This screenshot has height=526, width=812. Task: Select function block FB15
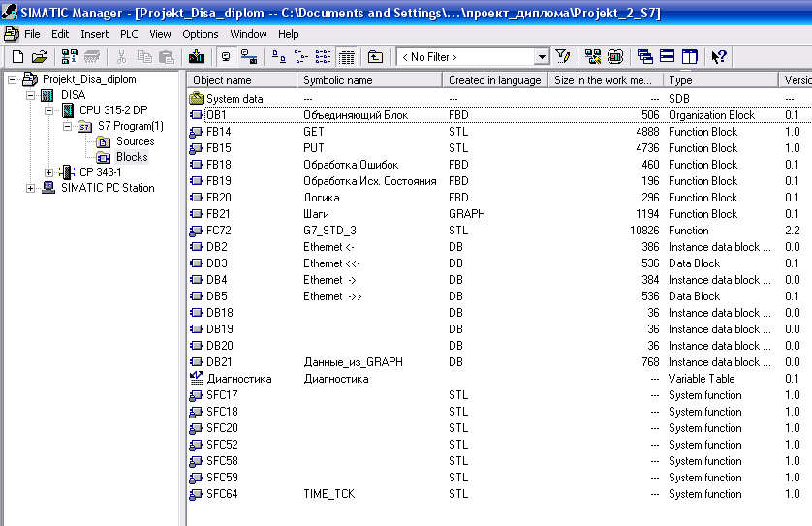[219, 148]
